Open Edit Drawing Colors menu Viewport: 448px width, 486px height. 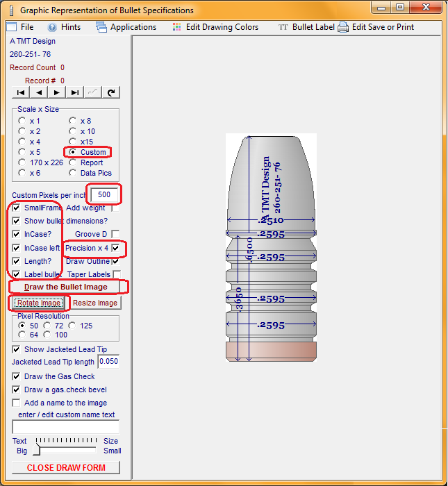(222, 27)
